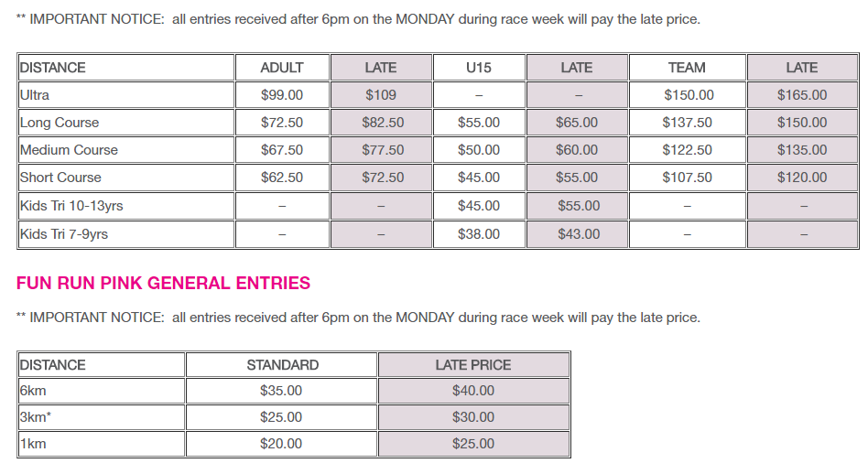
Task: Click the Ultra adult price $99.00
Action: (282, 95)
